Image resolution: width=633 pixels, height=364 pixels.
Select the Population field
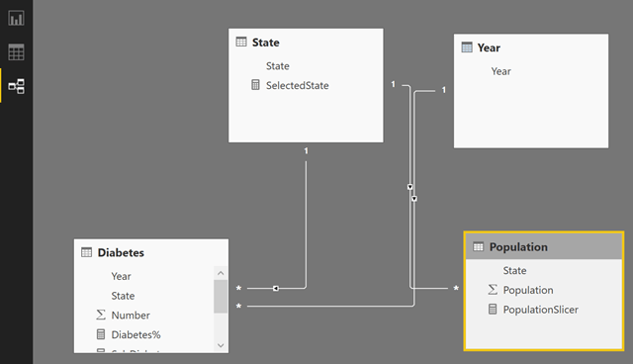click(528, 290)
